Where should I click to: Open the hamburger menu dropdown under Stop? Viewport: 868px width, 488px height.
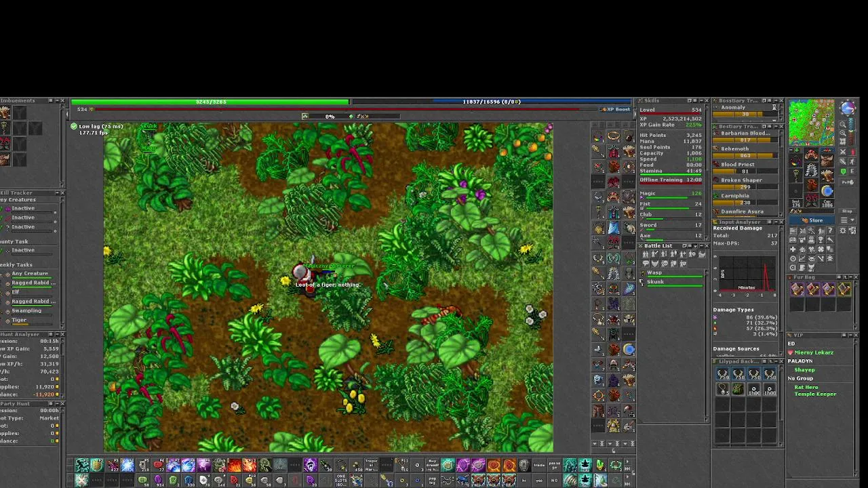tap(848, 220)
